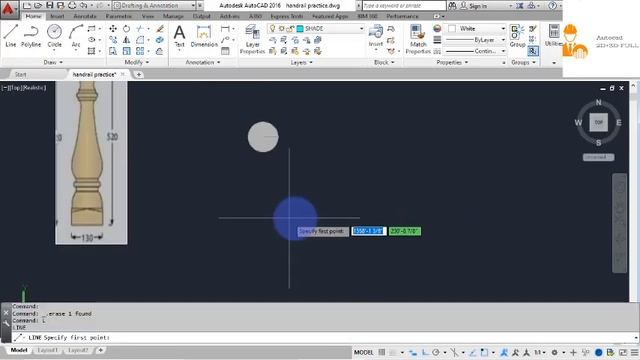Click the Fillet tool icon
Viewport: 640px width, 360px height.
(x=140, y=40)
